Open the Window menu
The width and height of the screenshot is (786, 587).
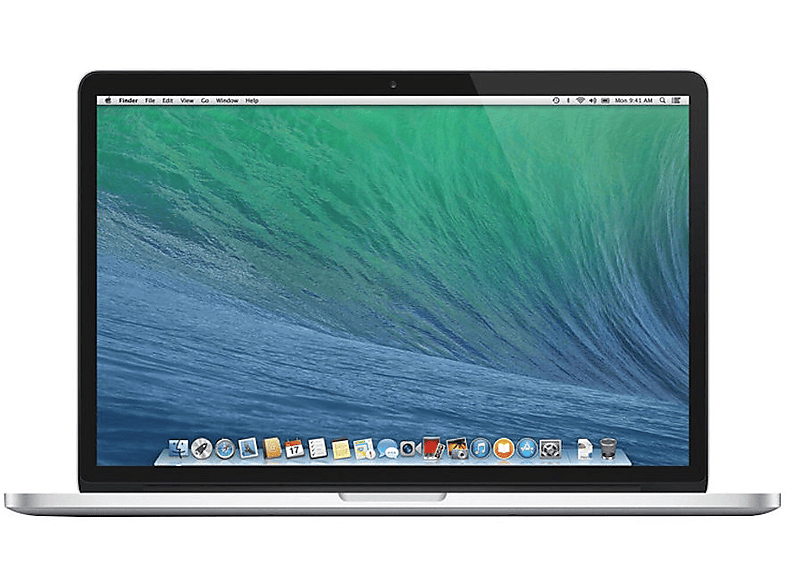click(227, 100)
